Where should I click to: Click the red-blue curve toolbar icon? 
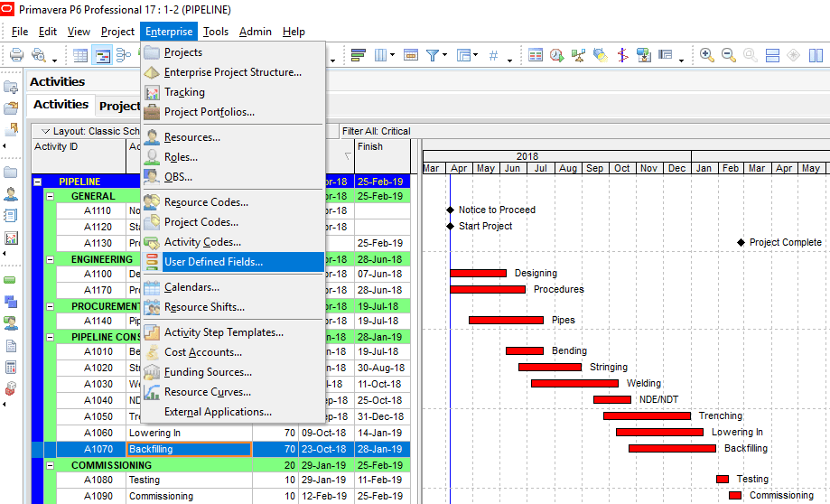[x=622, y=55]
